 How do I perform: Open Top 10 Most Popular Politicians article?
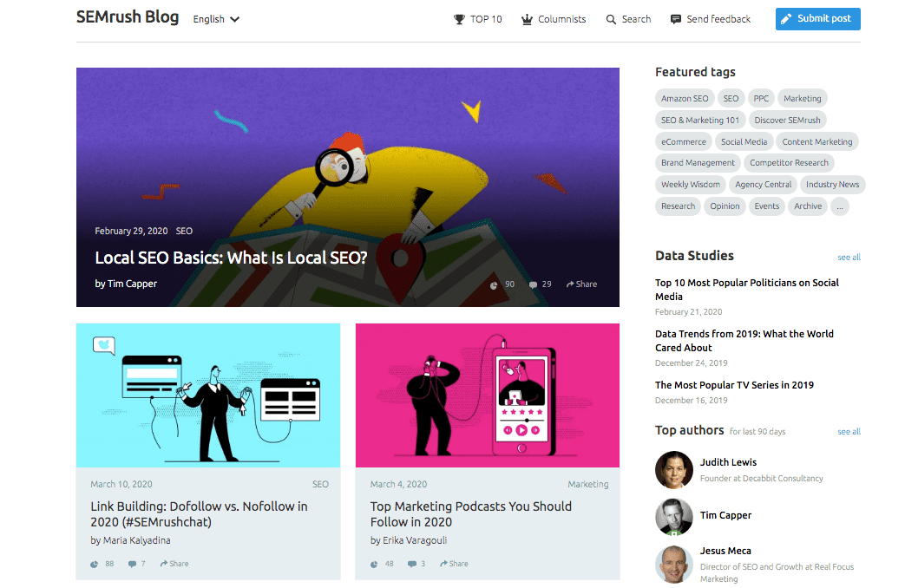747,290
